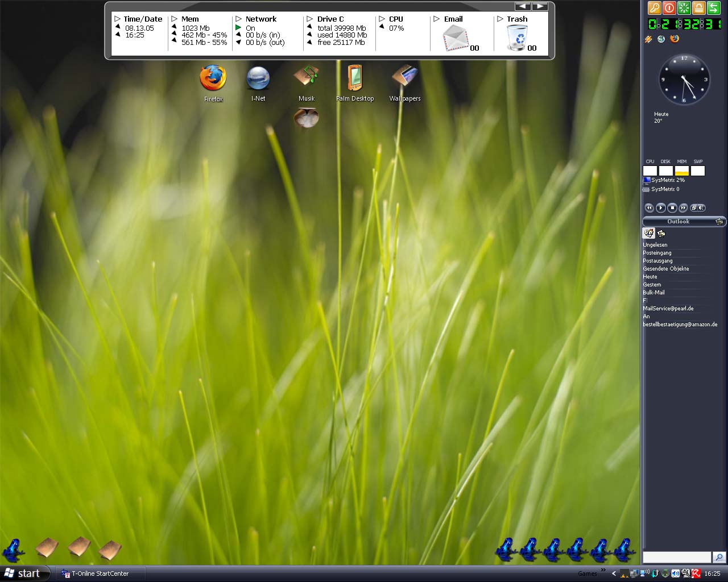The image size is (728, 582).
Task: Expand the Email section triangle
Action: point(437,19)
